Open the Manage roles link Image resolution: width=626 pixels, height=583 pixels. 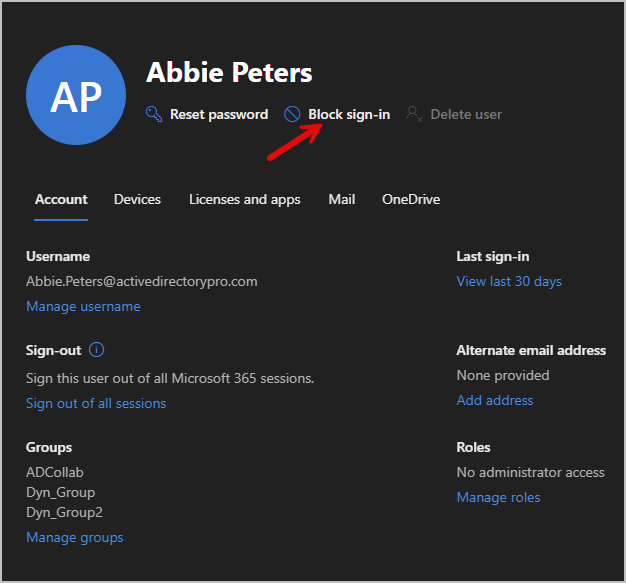coord(498,497)
